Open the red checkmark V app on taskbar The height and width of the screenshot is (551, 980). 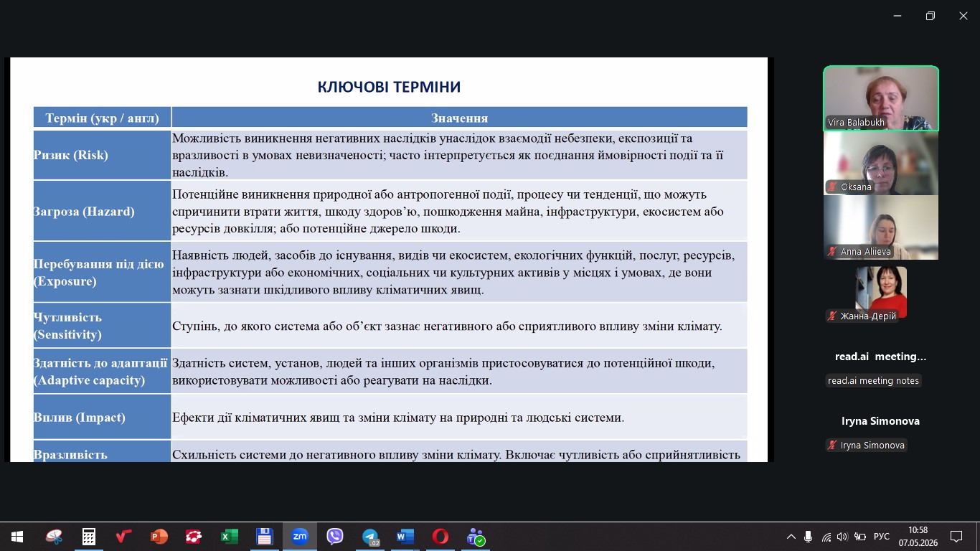[x=124, y=537]
